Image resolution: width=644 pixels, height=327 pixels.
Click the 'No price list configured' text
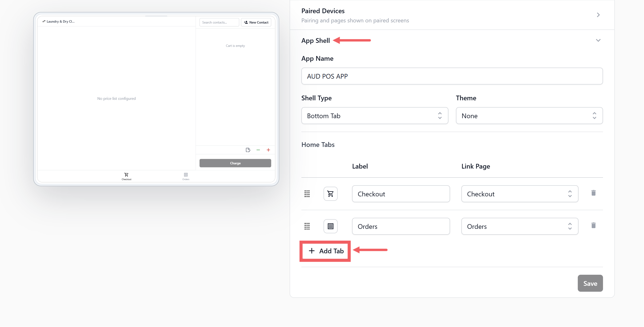(x=116, y=98)
